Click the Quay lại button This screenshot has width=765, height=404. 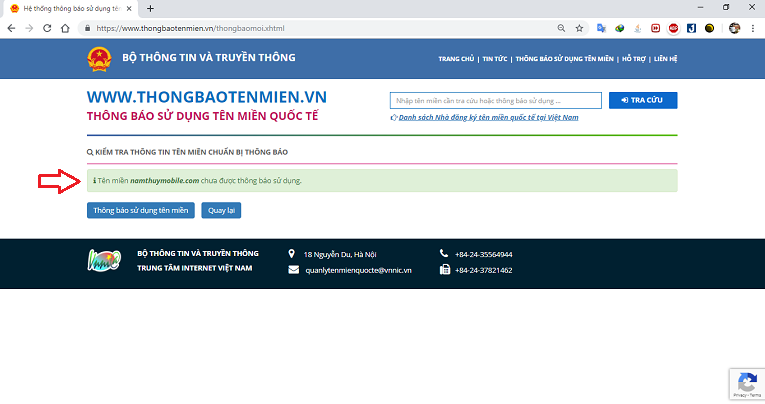(x=221, y=210)
